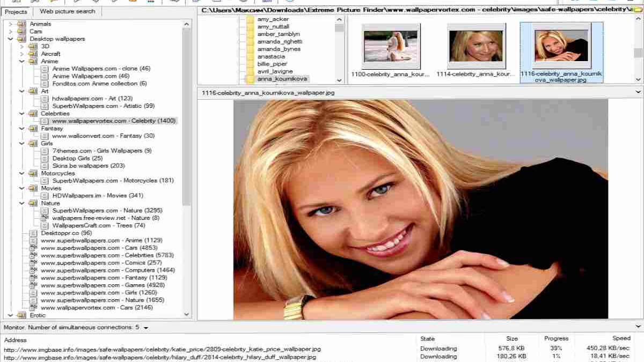The image size is (644, 362).
Task: Click the icon of www.superbwallpapers.com - Games
Action: point(33,285)
